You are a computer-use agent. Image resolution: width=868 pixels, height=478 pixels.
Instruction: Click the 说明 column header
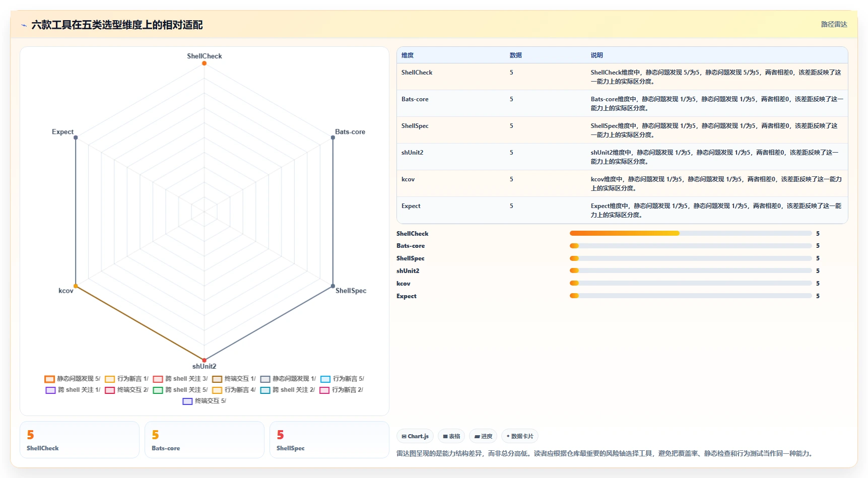(x=596, y=55)
